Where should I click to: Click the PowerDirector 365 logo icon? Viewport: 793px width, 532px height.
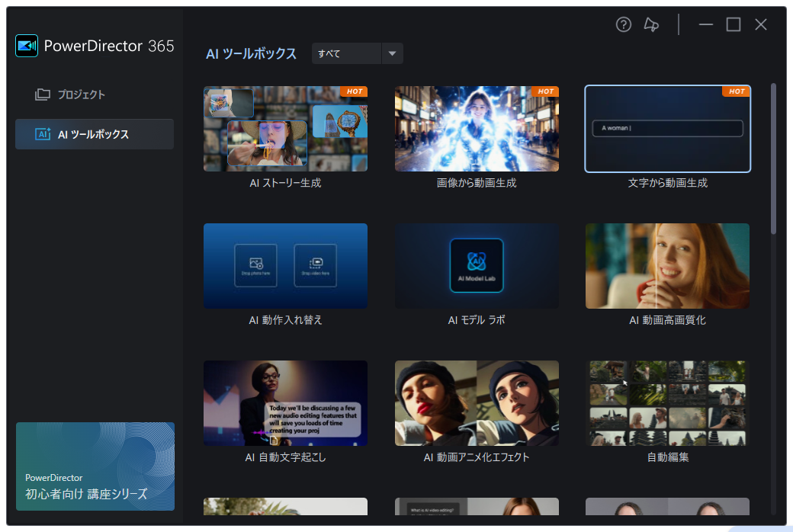27,46
